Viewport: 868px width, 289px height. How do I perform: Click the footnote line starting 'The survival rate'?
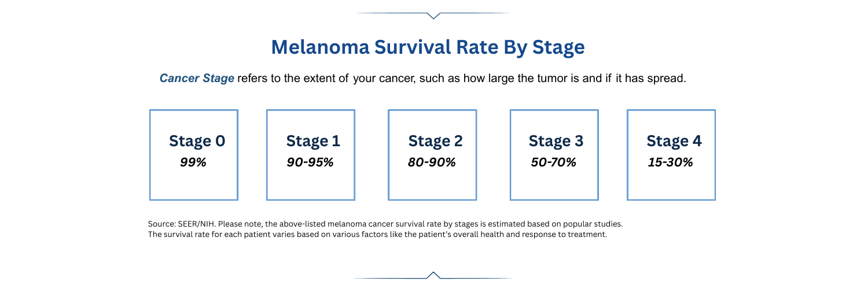pos(377,235)
